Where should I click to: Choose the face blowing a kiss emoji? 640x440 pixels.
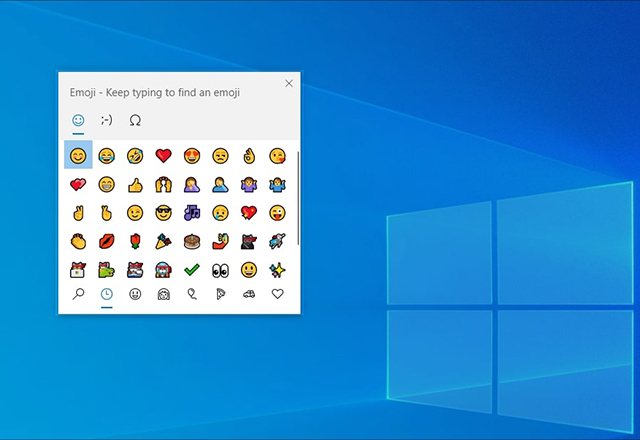tap(278, 156)
